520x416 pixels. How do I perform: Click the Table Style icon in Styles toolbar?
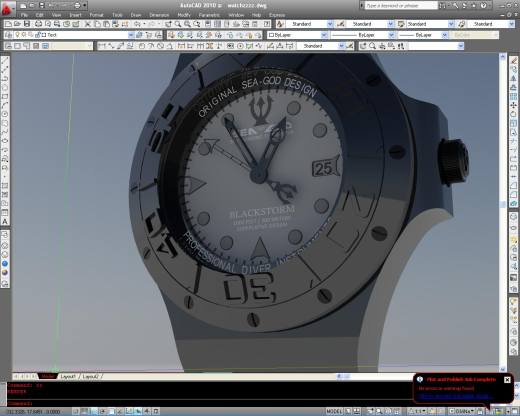pos(401,24)
